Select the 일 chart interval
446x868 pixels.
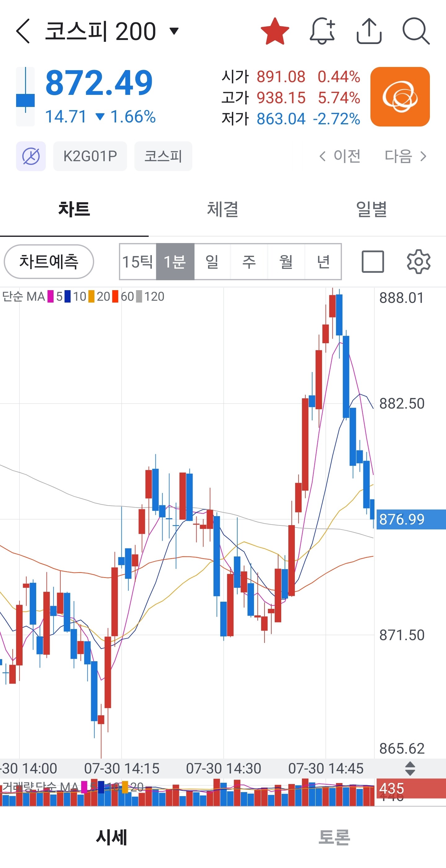coord(212,261)
